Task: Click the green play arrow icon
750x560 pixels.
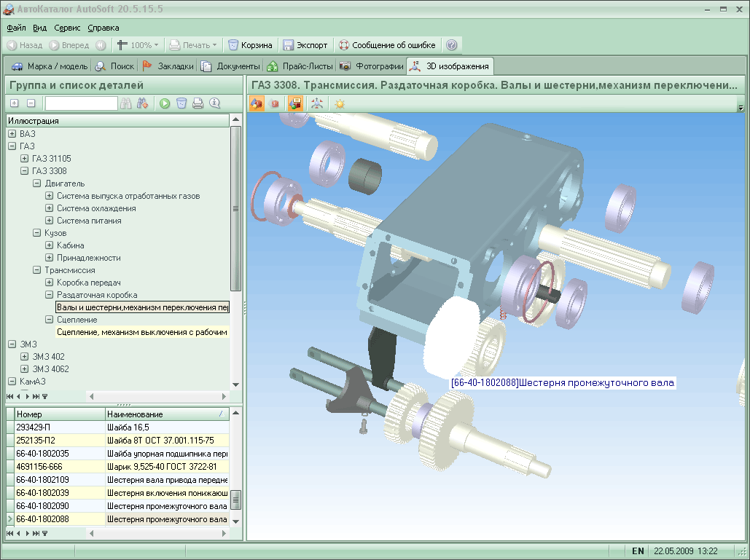Action: tap(165, 103)
